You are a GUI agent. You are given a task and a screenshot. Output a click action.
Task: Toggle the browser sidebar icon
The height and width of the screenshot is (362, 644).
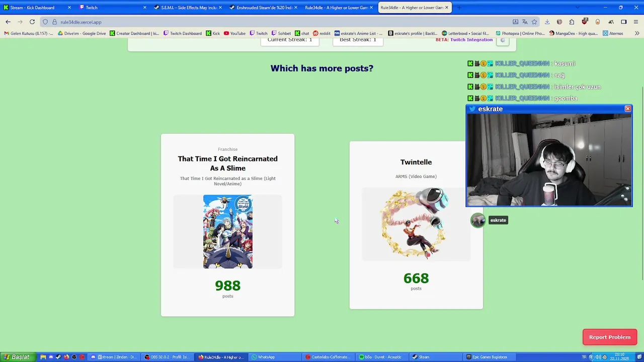tap(624, 22)
